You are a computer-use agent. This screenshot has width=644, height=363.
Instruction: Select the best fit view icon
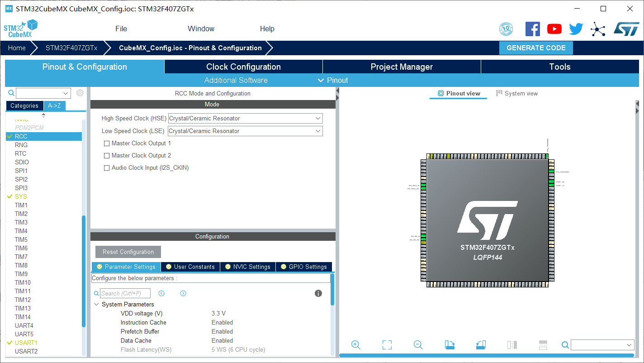387,344
